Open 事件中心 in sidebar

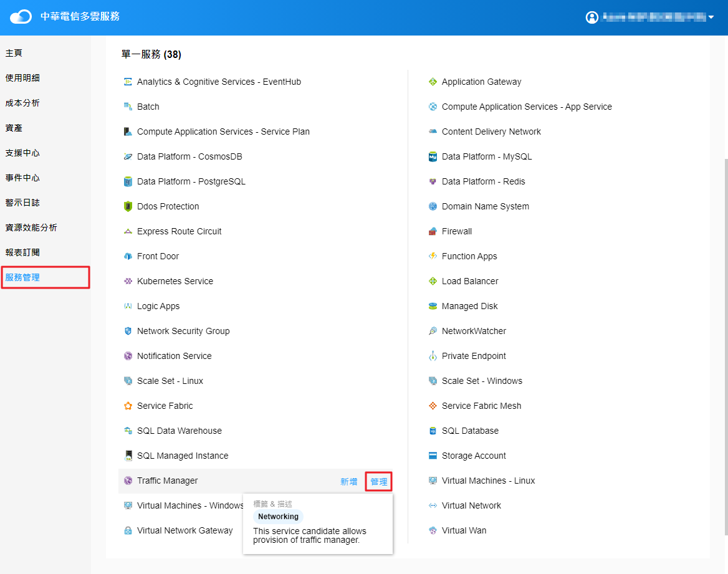[22, 178]
